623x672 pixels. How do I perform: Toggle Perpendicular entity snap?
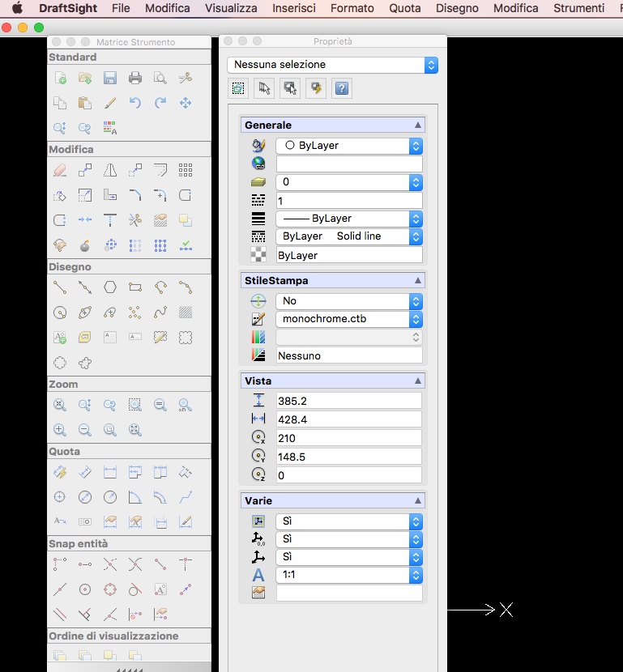pyautogui.click(x=85, y=615)
